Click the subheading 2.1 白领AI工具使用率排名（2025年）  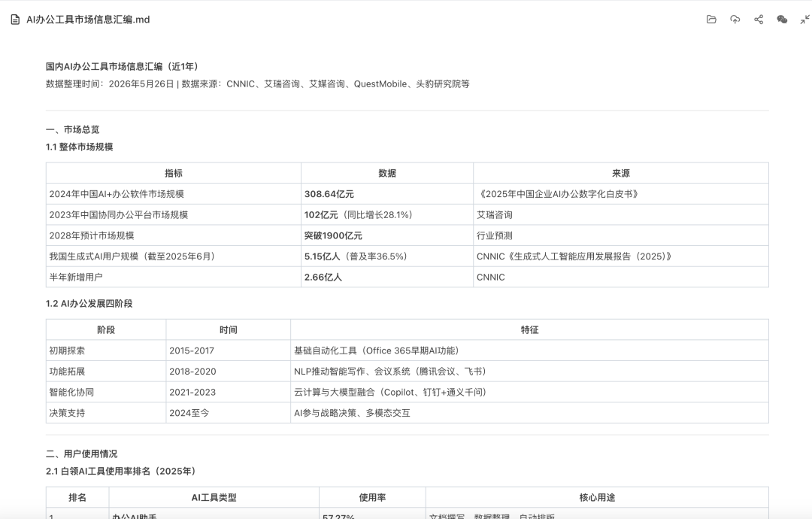coord(123,472)
